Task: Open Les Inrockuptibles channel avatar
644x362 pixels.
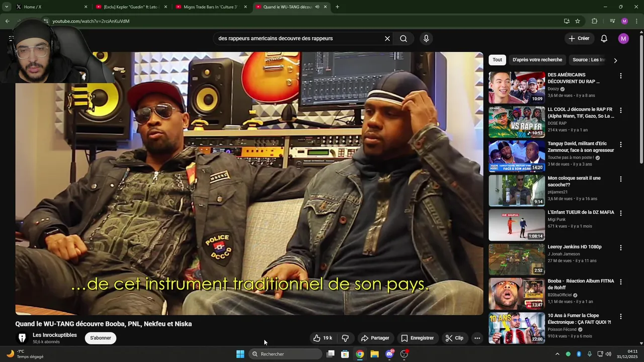Action: 22,338
